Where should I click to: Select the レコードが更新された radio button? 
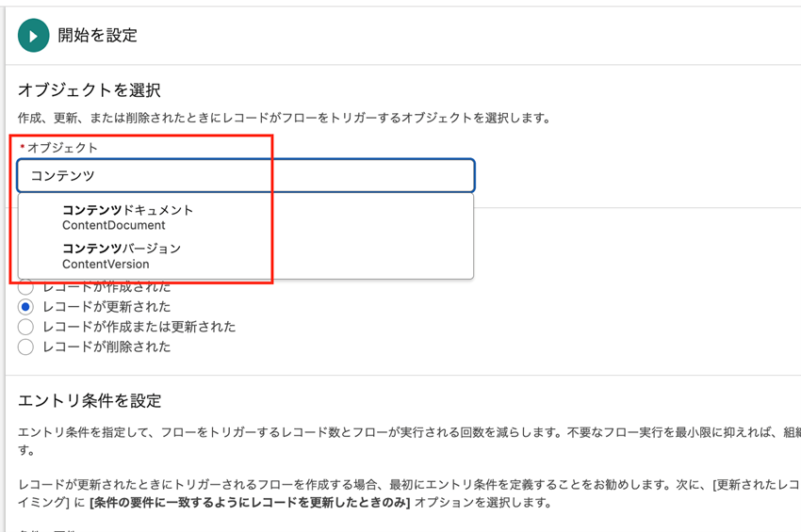(x=25, y=307)
